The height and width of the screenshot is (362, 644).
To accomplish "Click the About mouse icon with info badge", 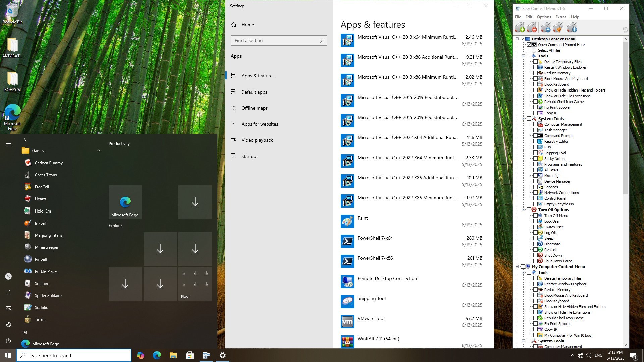I will [x=572, y=27].
